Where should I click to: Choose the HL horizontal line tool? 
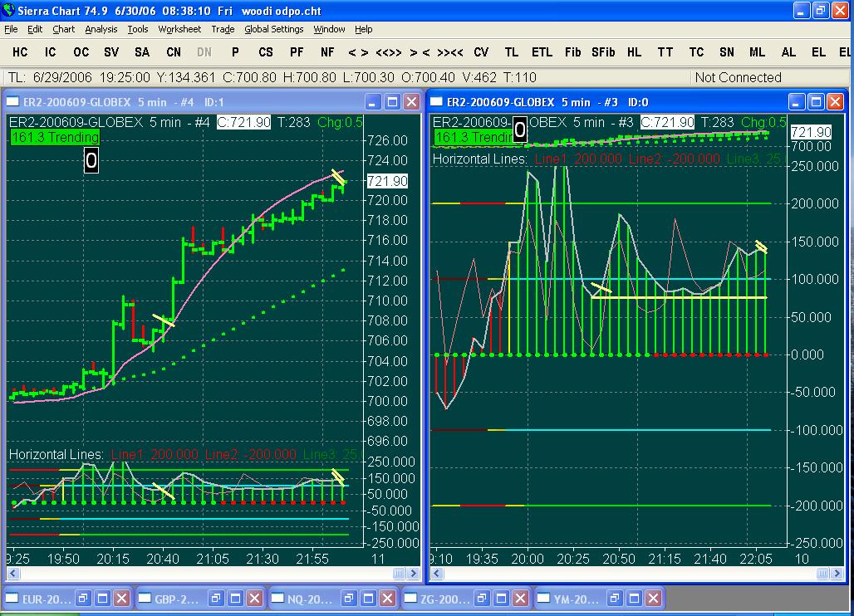tap(635, 52)
